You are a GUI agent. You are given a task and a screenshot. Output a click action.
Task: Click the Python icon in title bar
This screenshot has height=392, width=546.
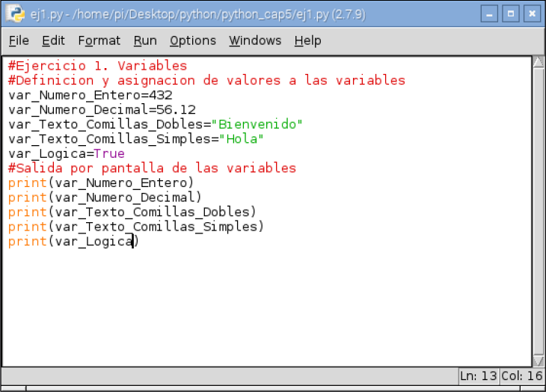coord(15,14)
